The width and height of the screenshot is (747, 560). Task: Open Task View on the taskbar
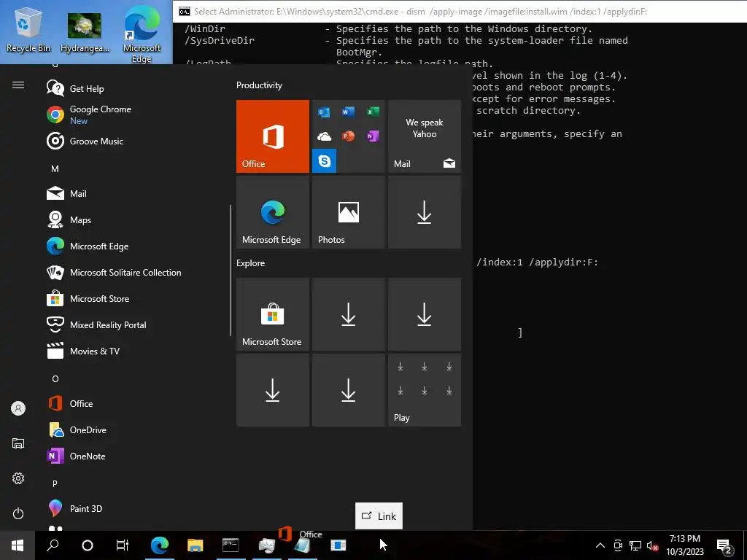tap(123, 545)
